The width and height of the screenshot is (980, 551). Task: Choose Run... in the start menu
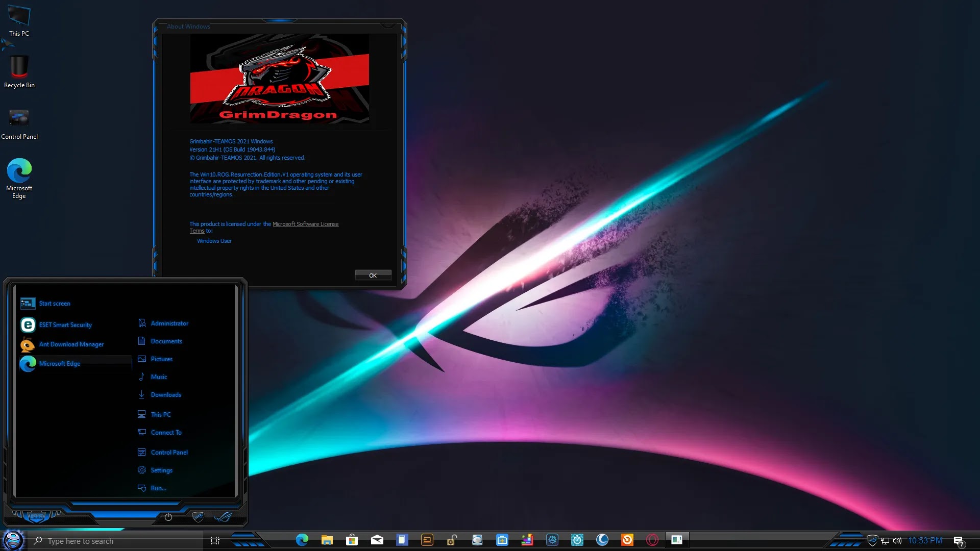(x=158, y=488)
